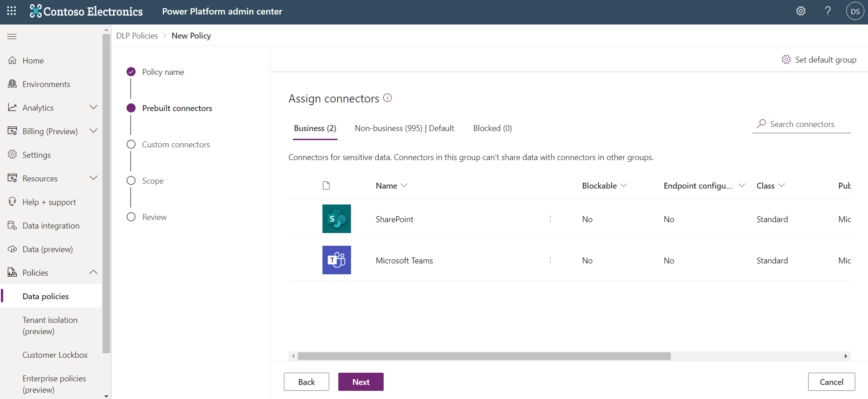Viewport: 868px width, 399px height.
Task: Click the New Policy breadcrumb text
Action: click(191, 36)
